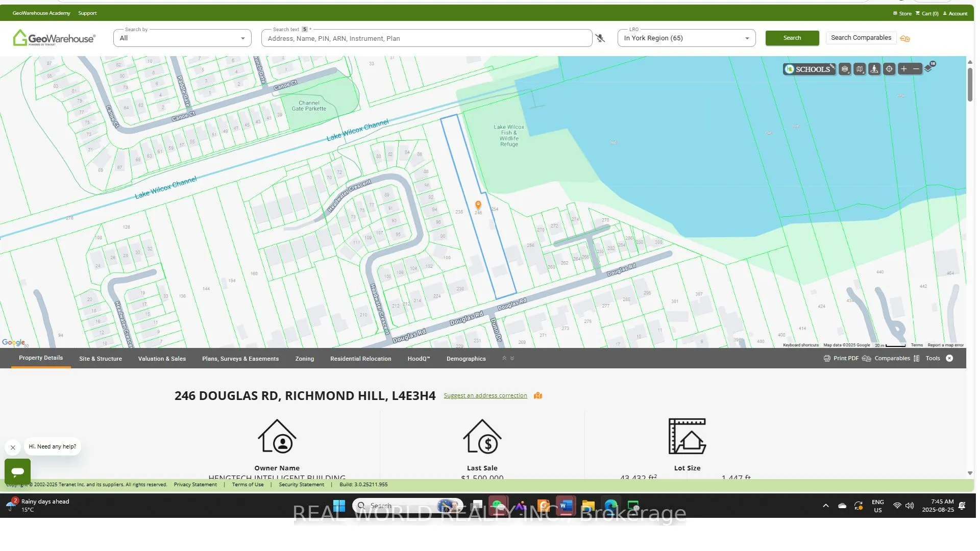Viewport: 980px width, 551px height.
Task: Open the green chat widget button
Action: click(x=18, y=471)
